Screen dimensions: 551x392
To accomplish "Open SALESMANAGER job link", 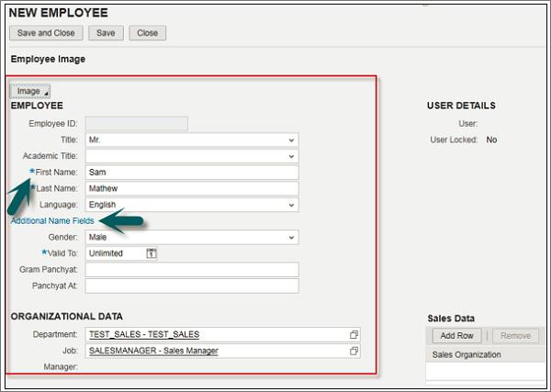I will point(153,351).
